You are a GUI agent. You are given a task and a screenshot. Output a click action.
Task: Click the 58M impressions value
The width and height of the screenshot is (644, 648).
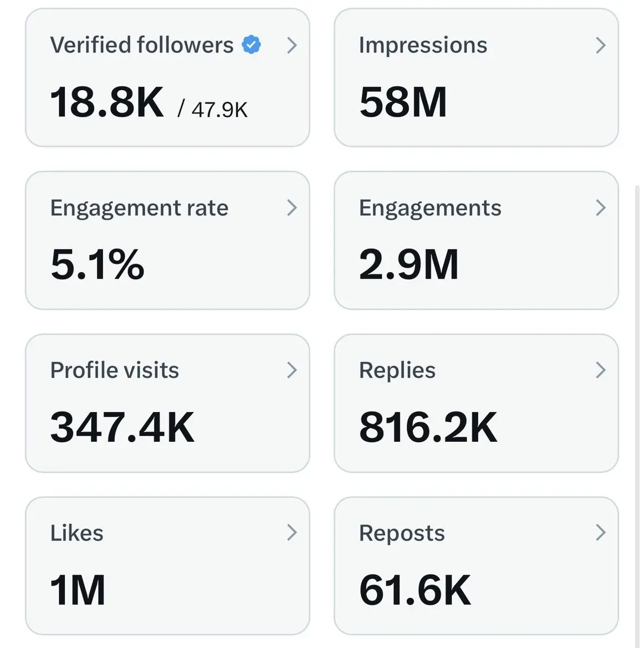(x=403, y=103)
